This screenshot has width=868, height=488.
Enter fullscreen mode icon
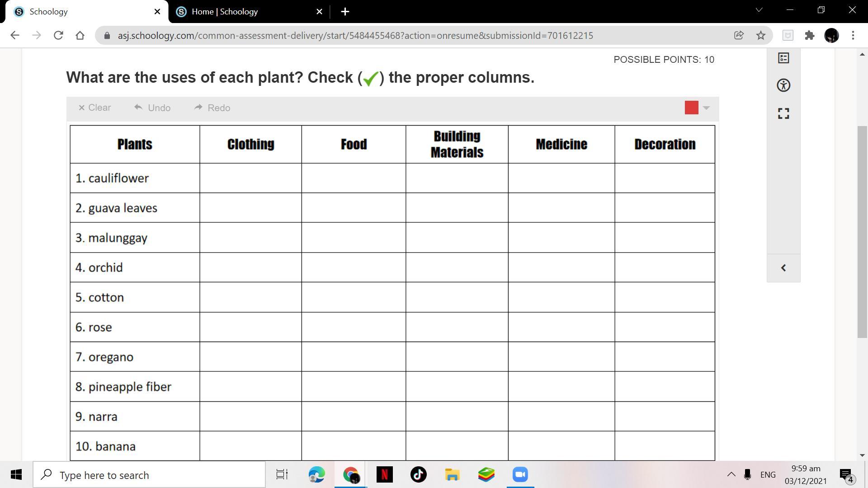click(783, 113)
